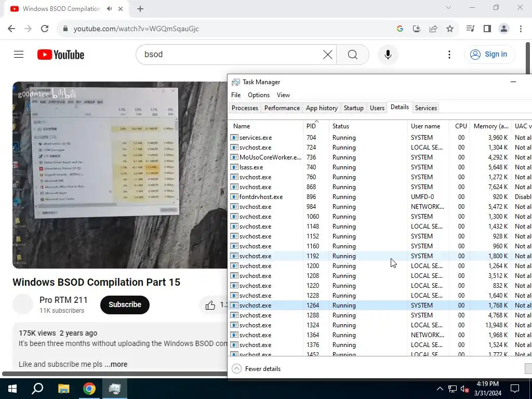Click the YouTube video player thumbnail
The height and width of the screenshot is (399, 532).
[x=120, y=175]
